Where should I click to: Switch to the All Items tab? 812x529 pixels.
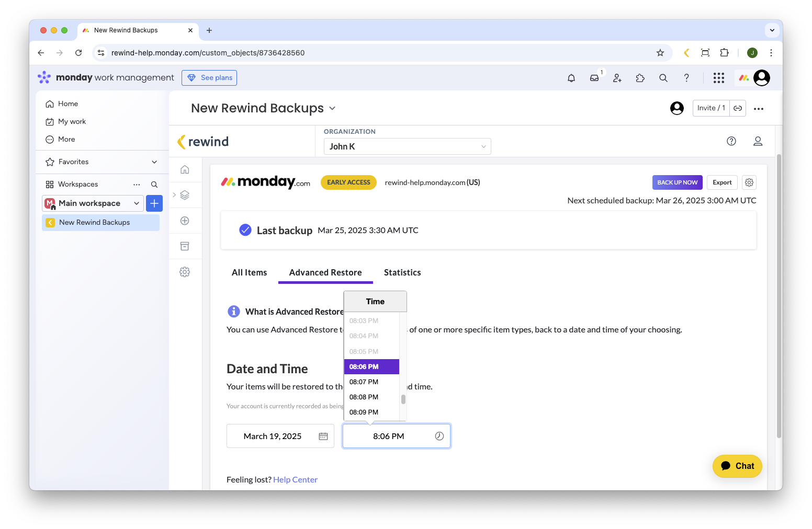250,273
